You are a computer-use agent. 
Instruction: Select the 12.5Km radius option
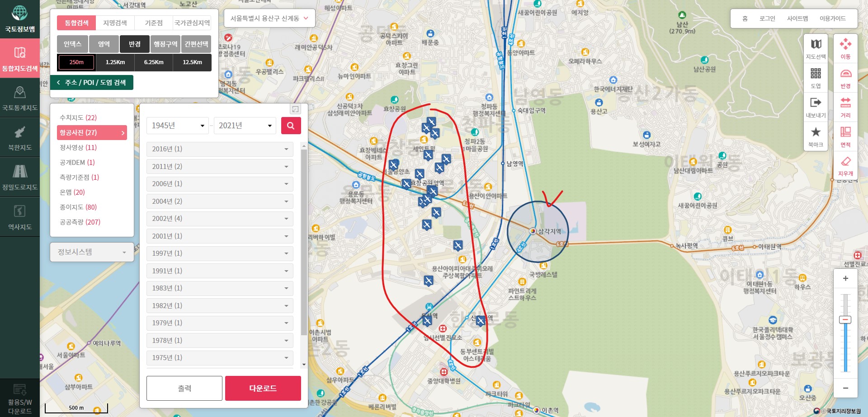(x=192, y=62)
